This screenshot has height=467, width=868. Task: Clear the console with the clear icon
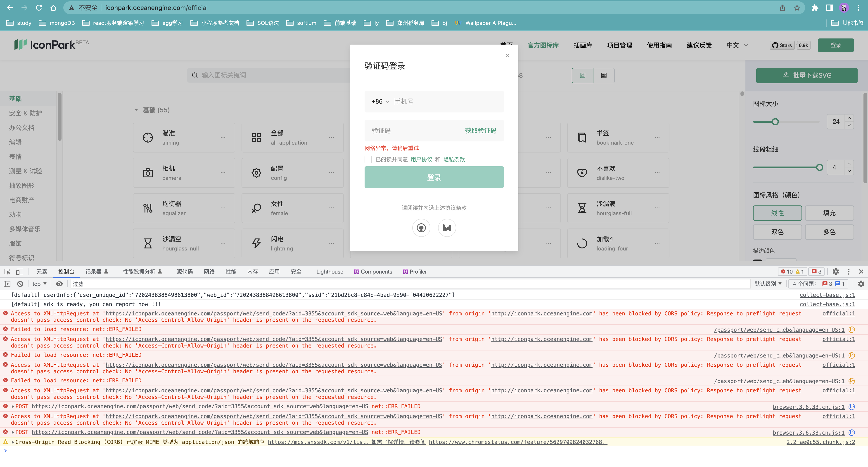(20, 284)
